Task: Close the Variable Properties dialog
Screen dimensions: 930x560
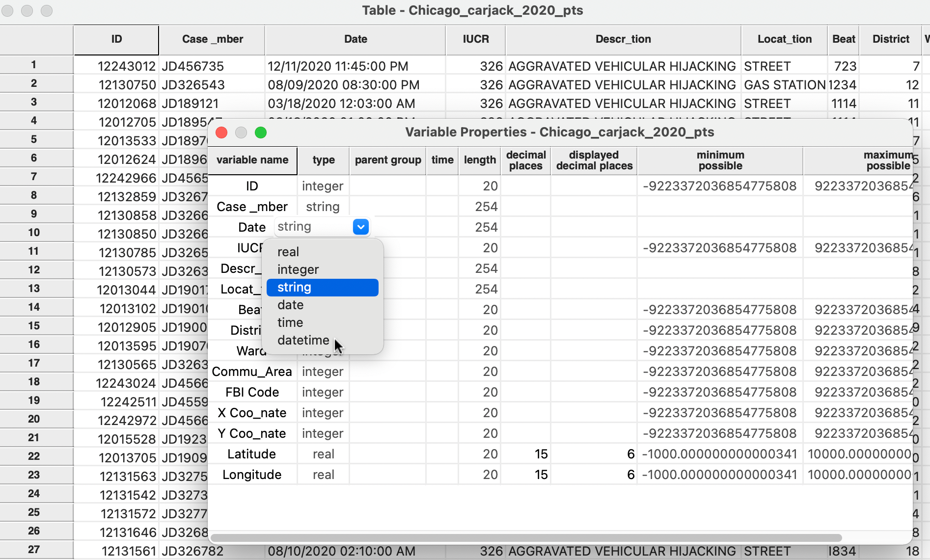Action: (221, 133)
